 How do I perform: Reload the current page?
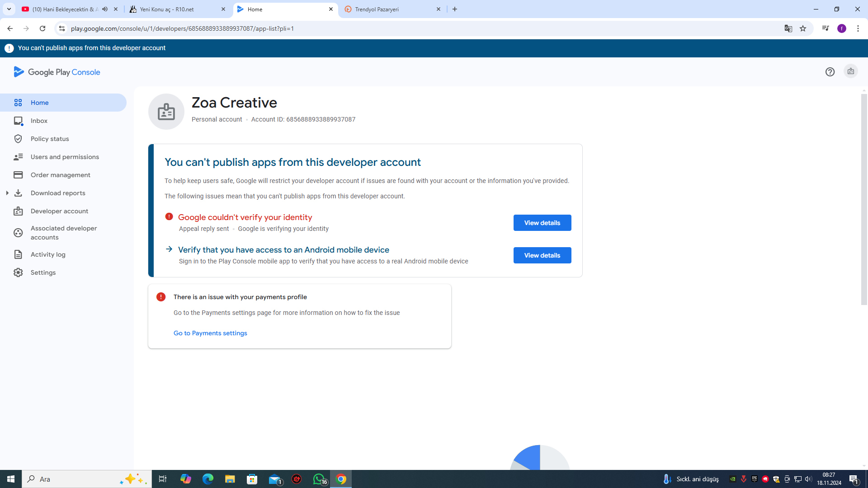pos(42,28)
